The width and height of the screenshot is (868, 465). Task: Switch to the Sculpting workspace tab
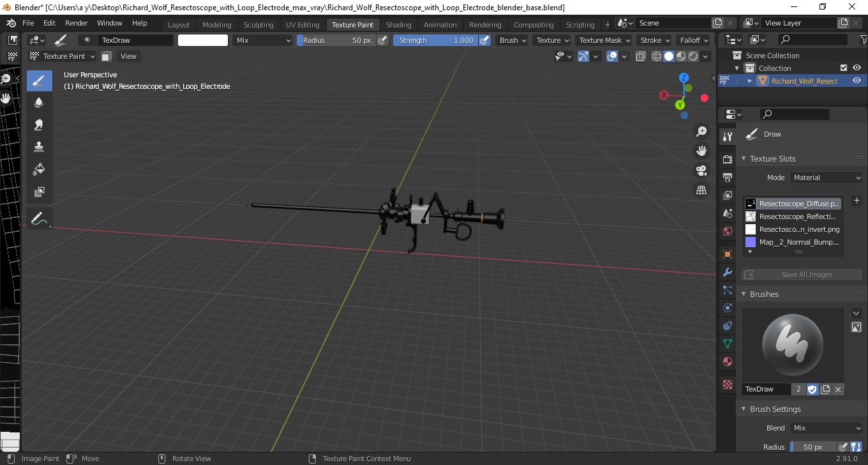click(x=258, y=25)
